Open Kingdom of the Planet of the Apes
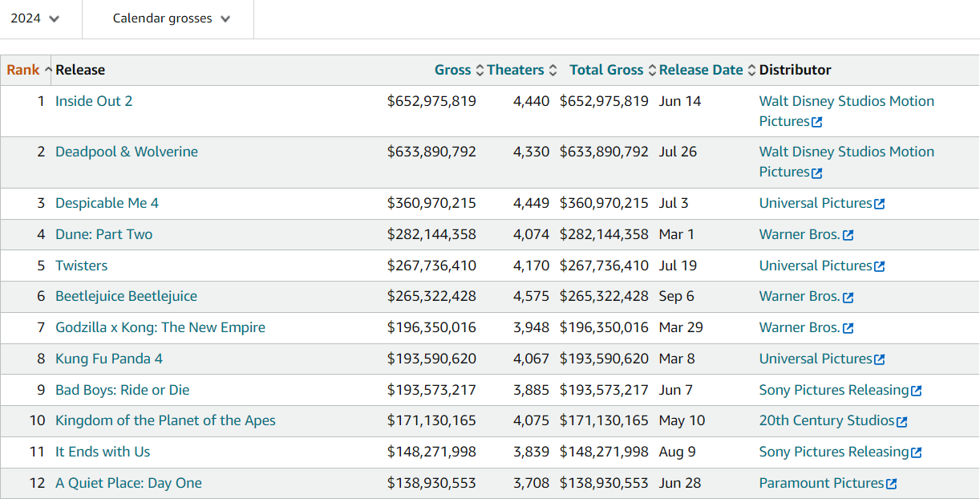The height and width of the screenshot is (499, 980). pos(165,420)
